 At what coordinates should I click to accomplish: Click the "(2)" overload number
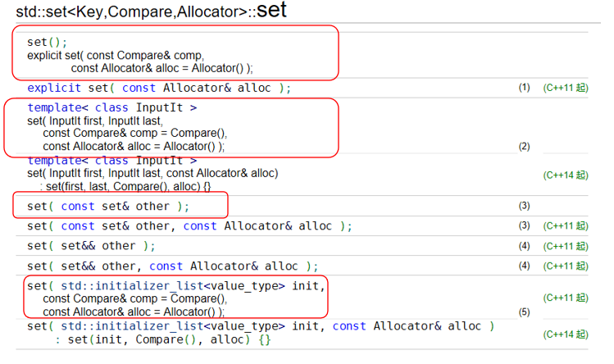(524, 147)
